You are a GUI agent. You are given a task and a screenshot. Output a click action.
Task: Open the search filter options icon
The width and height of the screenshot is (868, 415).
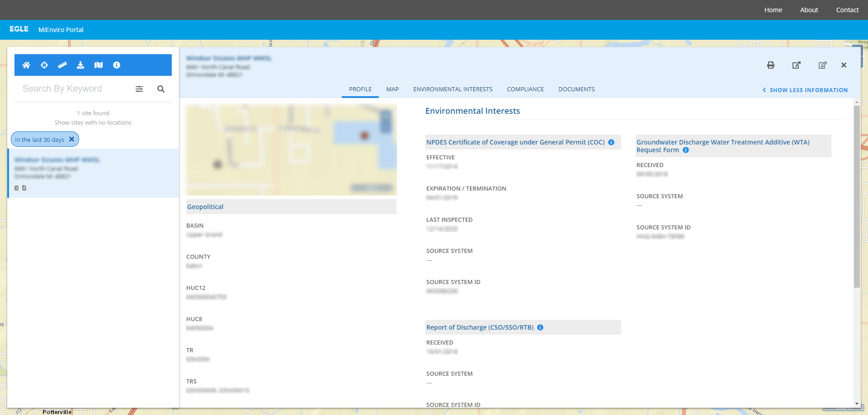click(139, 89)
